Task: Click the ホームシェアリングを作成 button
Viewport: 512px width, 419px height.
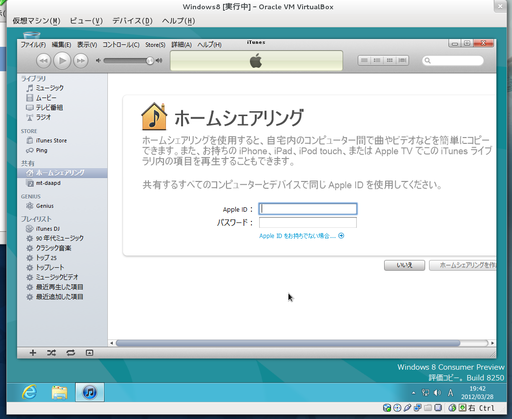Action: tap(463, 265)
